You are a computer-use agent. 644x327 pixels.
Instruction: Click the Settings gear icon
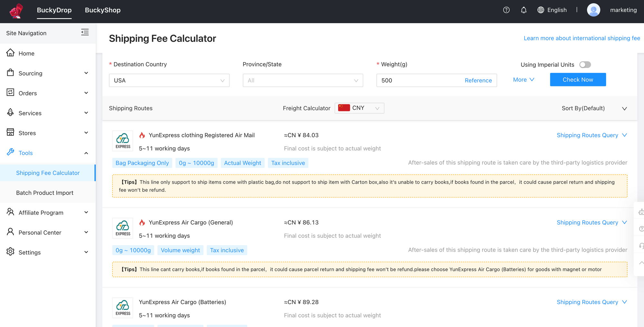coord(10,252)
